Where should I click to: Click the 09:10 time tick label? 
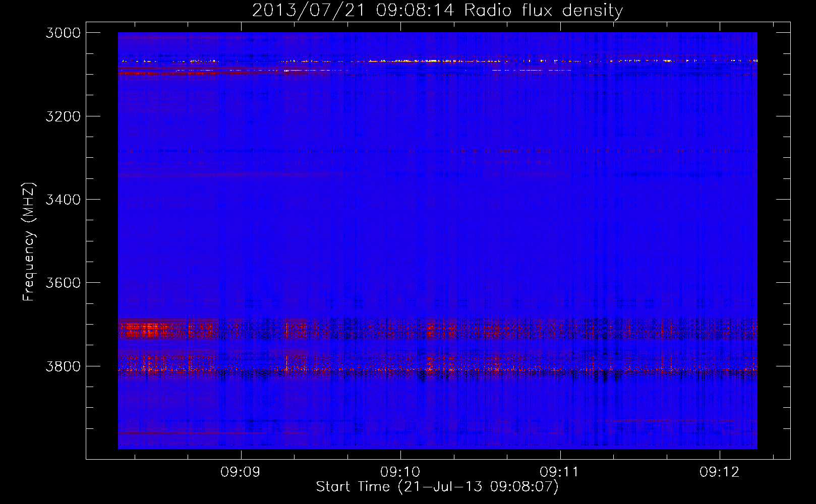400,472
